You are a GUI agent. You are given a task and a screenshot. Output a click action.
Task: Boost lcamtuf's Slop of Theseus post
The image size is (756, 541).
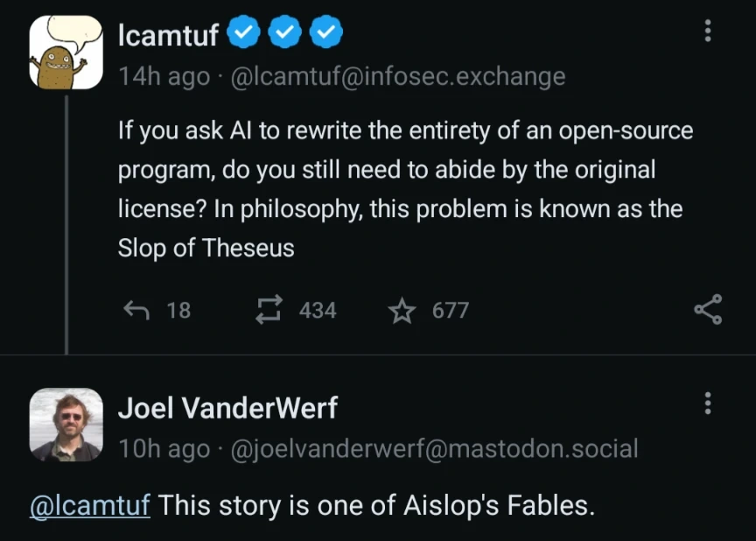(x=267, y=310)
